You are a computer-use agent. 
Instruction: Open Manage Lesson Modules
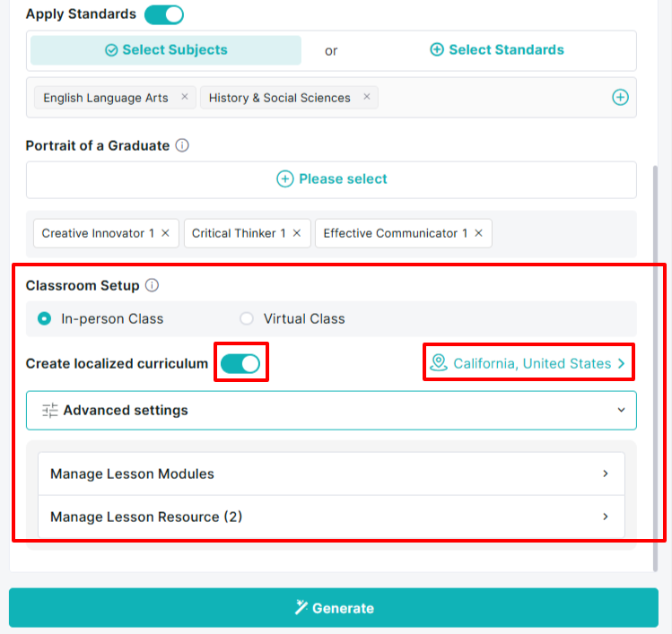tap(331, 473)
